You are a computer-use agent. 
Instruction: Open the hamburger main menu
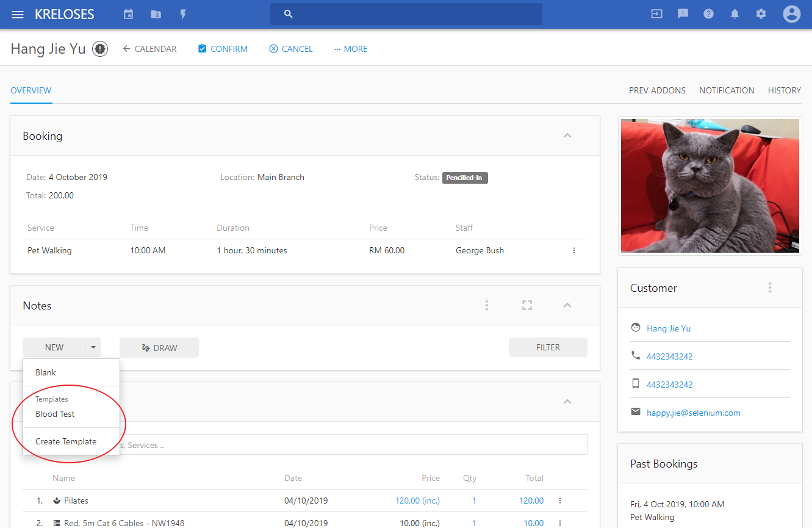point(18,14)
